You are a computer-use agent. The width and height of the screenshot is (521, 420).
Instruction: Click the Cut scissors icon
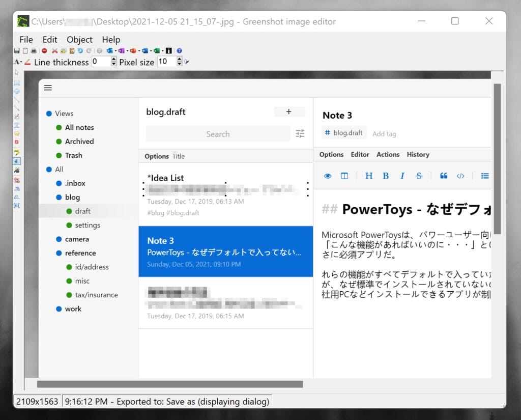coord(55,50)
